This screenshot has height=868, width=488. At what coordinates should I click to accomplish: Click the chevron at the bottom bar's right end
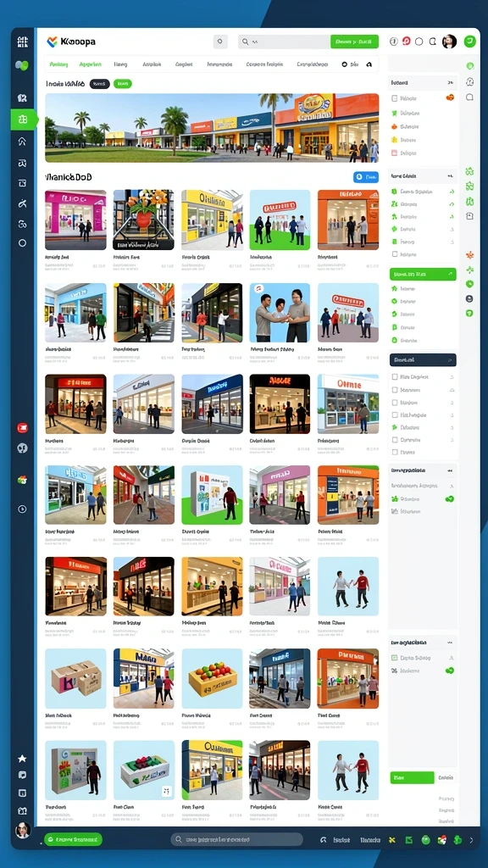pyautogui.click(x=471, y=840)
